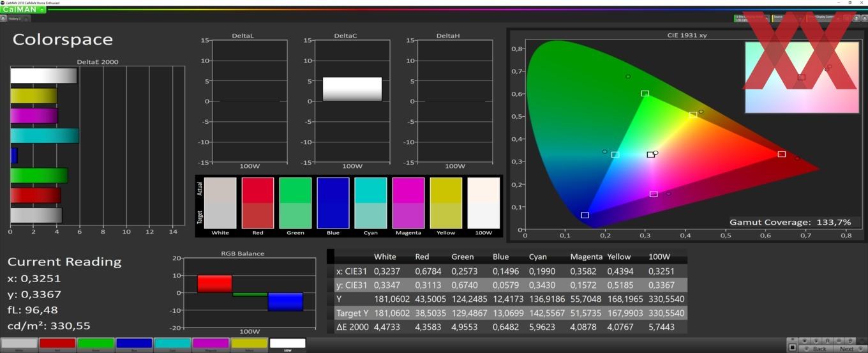Switch to the History 1 tab
The width and height of the screenshot is (868, 353).
(15, 19)
